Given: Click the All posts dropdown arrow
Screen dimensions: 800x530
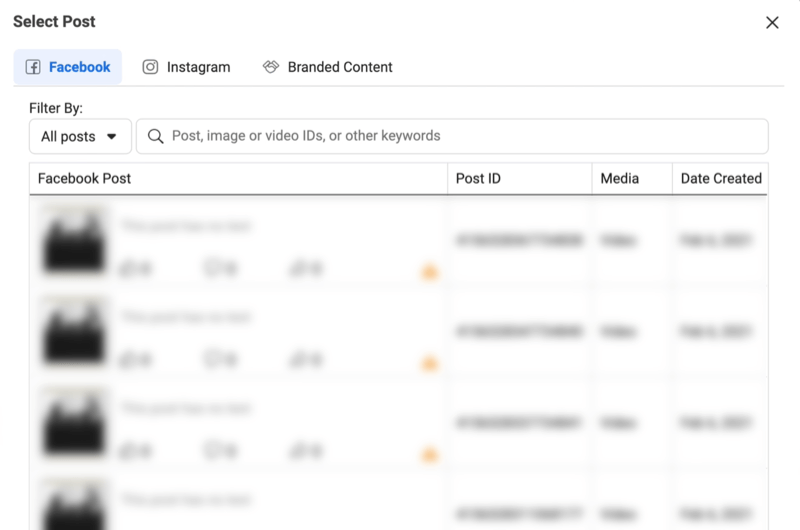Looking at the screenshot, I should point(111,137).
